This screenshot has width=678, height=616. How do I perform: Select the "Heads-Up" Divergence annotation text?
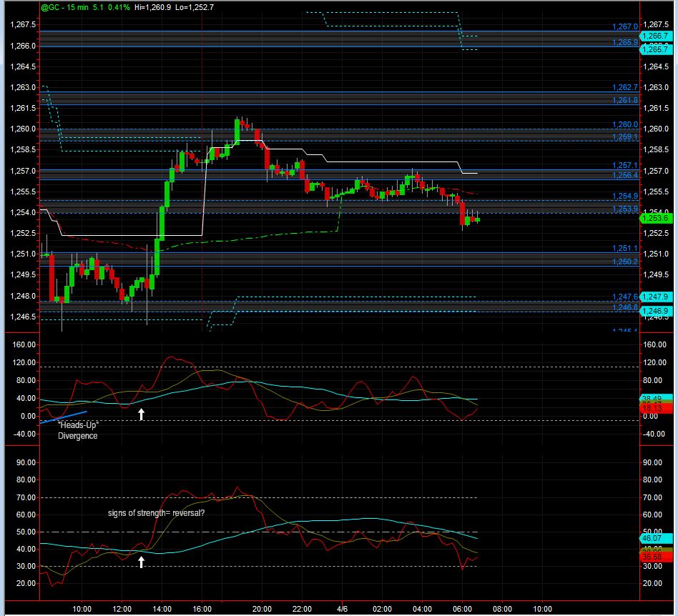(78, 430)
